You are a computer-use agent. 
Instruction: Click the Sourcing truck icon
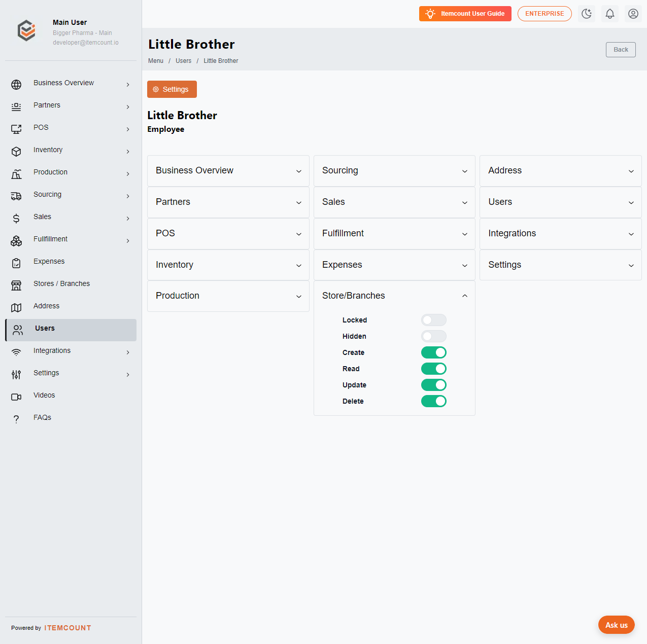[x=16, y=196]
